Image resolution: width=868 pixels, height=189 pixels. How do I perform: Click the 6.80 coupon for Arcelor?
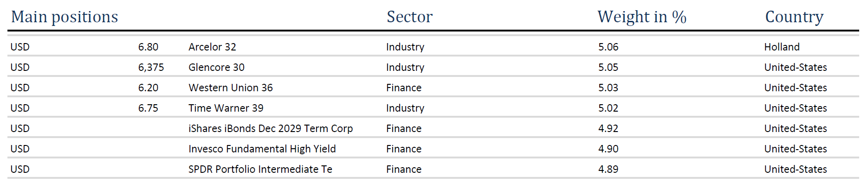pos(148,47)
